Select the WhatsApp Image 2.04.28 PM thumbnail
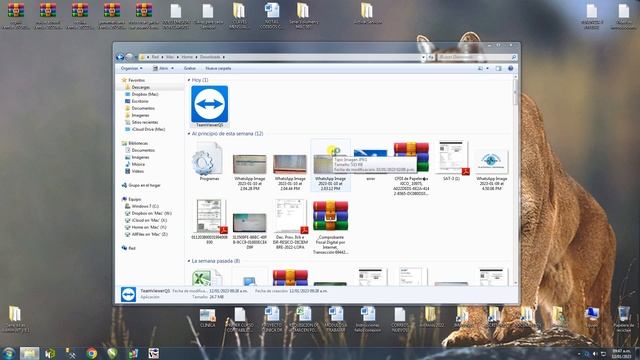640x360 pixels. coord(249,172)
